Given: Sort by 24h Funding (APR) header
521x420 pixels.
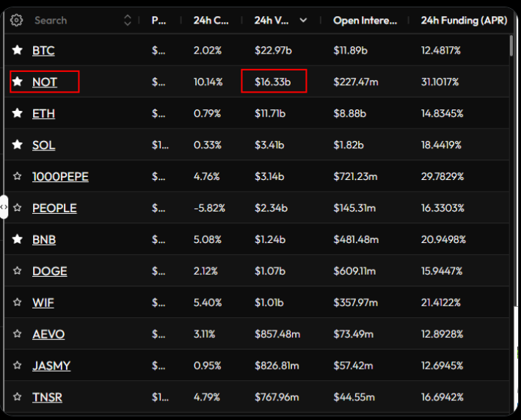Looking at the screenshot, I should coord(463,21).
